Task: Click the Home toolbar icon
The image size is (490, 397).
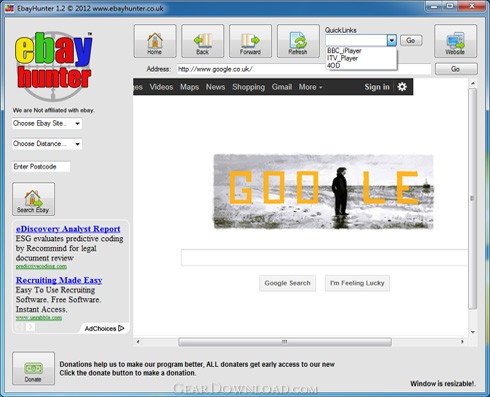Action: point(155,41)
